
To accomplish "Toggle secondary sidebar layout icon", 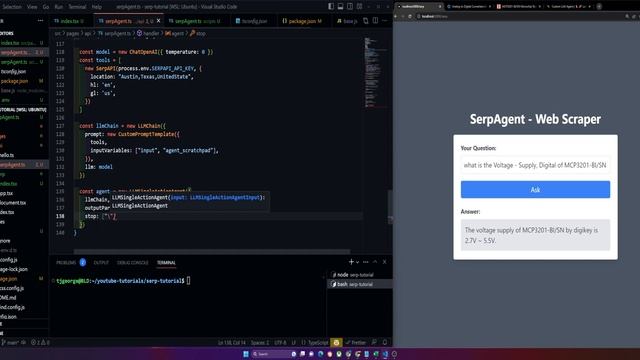I will tap(350, 7).
